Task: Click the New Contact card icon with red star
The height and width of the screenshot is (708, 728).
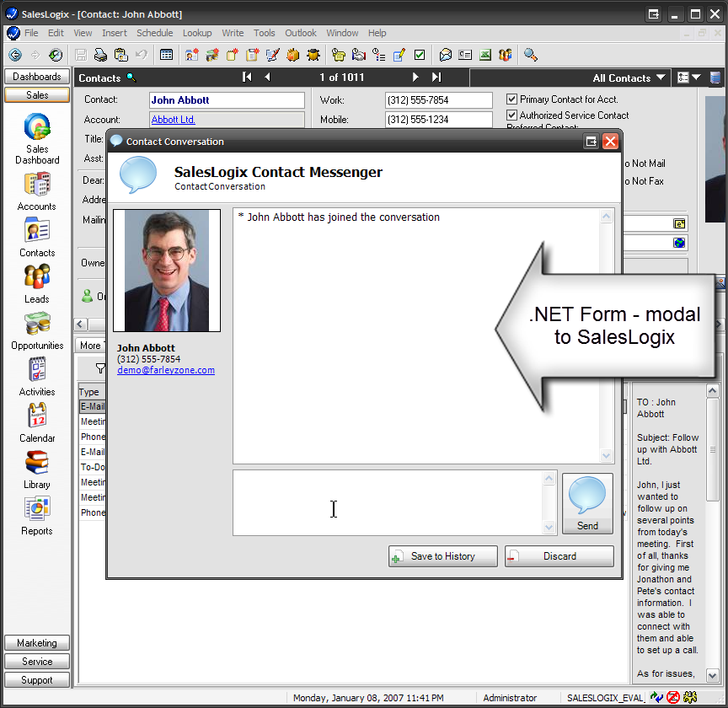Action: click(x=192, y=55)
